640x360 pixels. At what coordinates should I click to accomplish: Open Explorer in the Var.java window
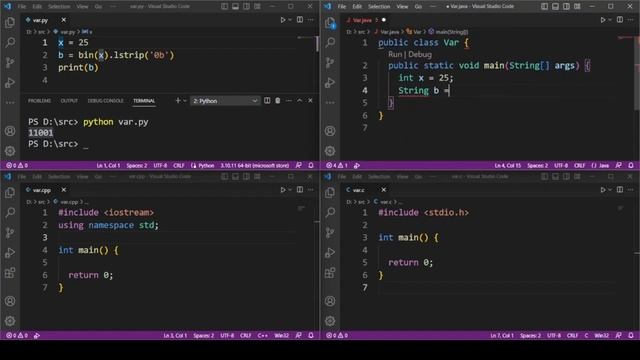(x=330, y=23)
